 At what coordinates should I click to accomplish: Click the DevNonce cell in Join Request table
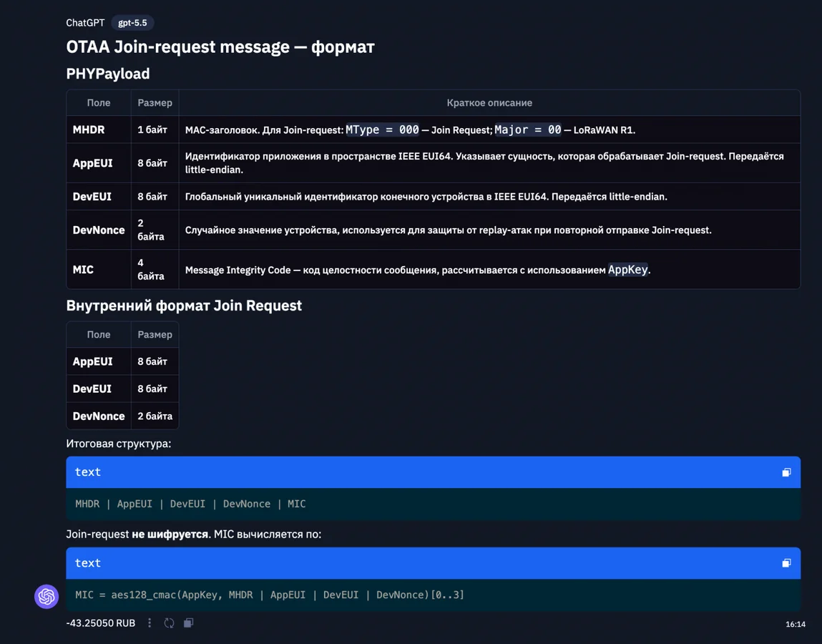click(x=99, y=416)
